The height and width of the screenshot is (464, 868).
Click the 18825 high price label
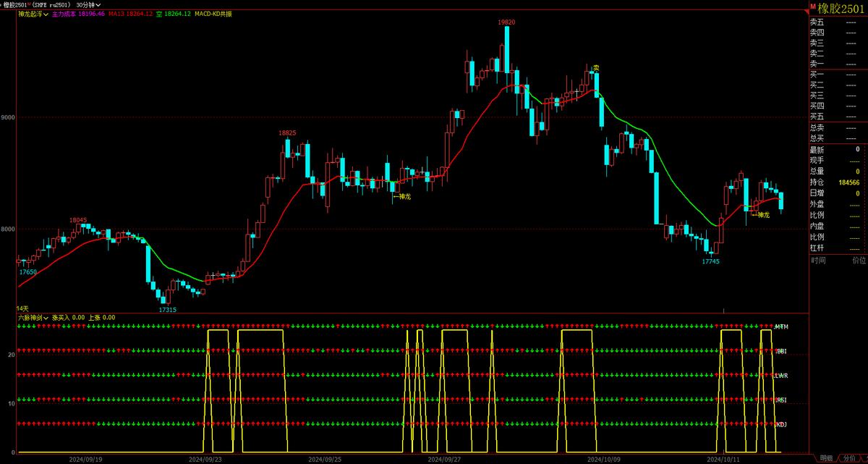(x=288, y=132)
